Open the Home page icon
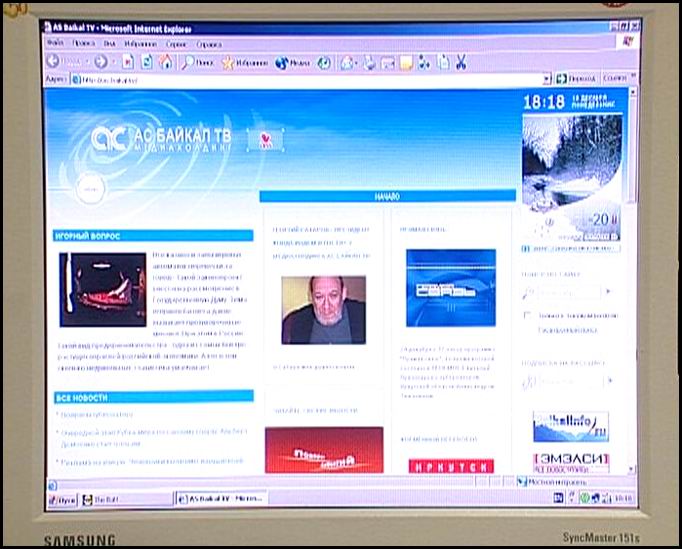The image size is (682, 549). point(166,62)
